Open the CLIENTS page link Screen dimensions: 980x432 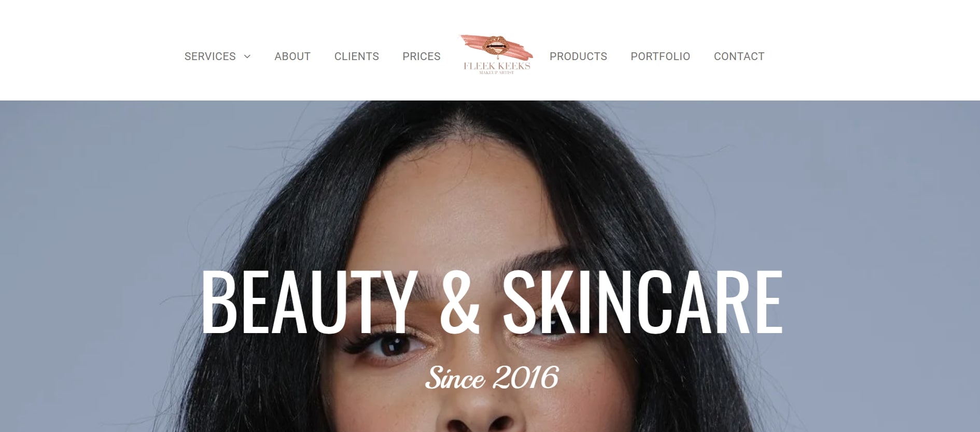[357, 56]
